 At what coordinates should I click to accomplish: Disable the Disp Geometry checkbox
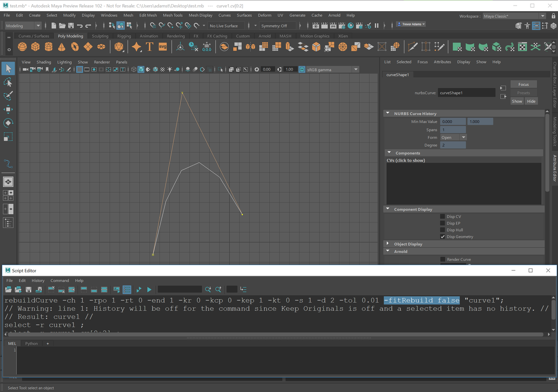(x=442, y=236)
